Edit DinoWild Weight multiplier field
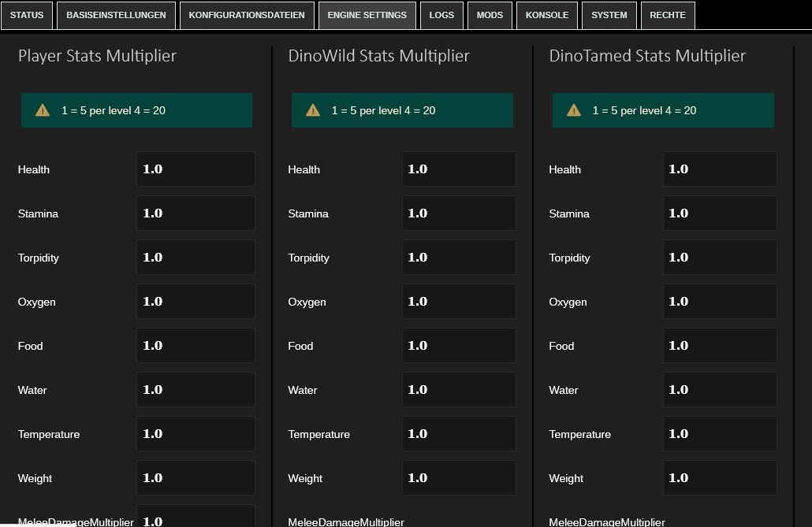 (x=459, y=478)
